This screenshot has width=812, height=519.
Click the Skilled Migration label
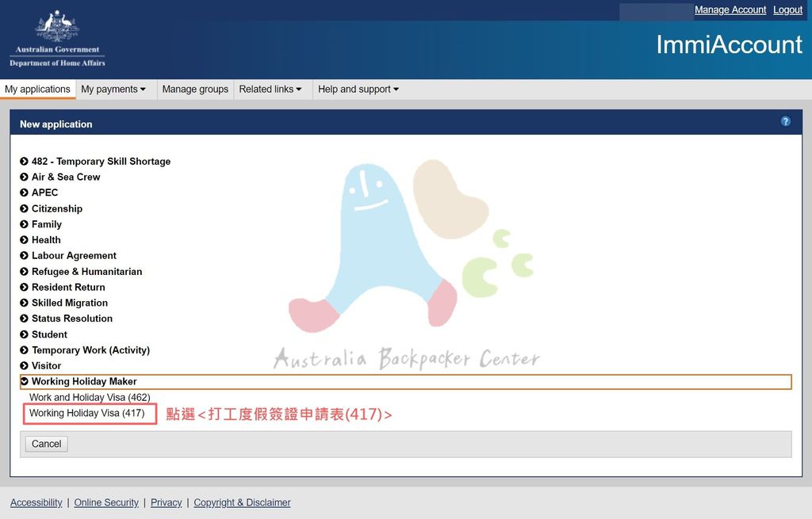(70, 303)
